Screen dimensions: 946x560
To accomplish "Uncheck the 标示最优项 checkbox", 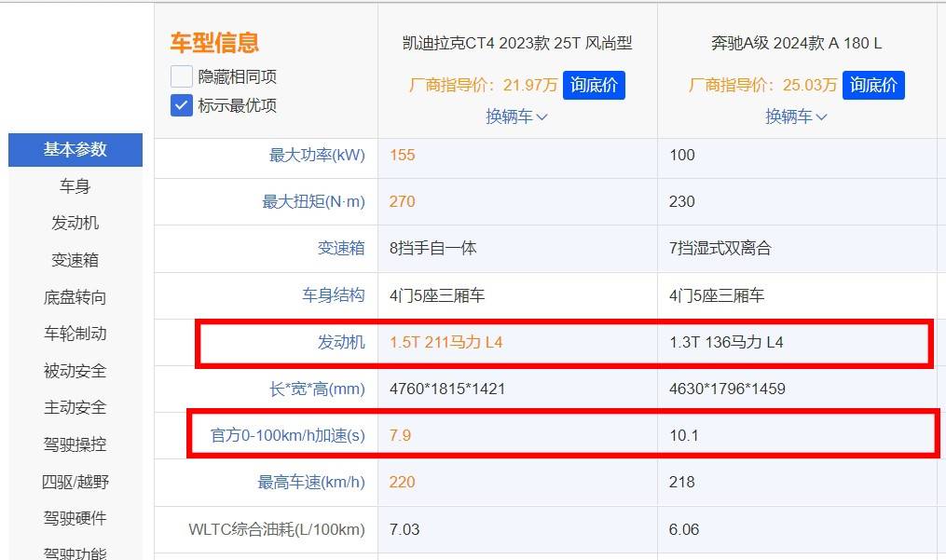I will pos(182,105).
